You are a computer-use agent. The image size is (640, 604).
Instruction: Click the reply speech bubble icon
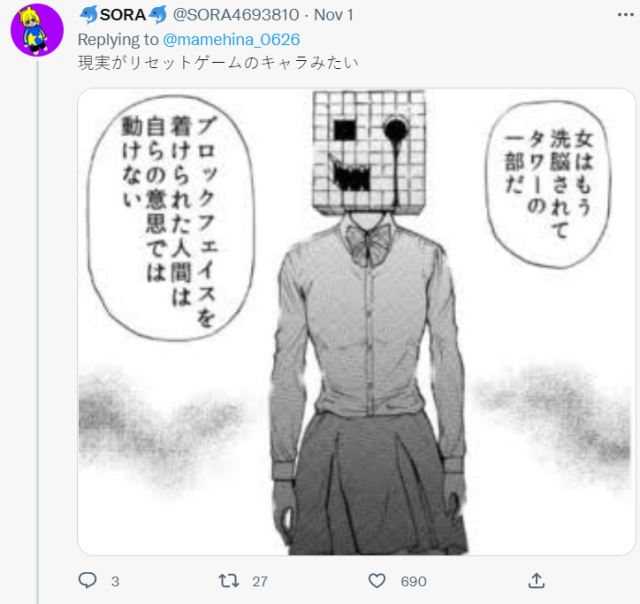tap(87, 580)
